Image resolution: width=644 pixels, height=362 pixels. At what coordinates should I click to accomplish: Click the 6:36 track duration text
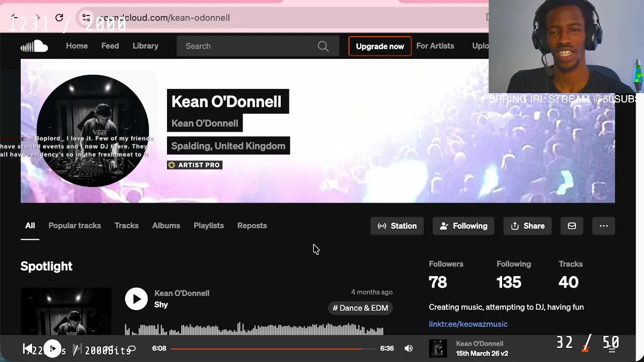click(387, 348)
